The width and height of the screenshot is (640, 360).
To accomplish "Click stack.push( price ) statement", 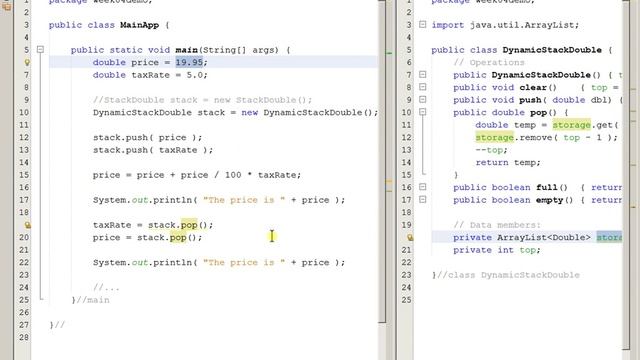I will [147, 138].
